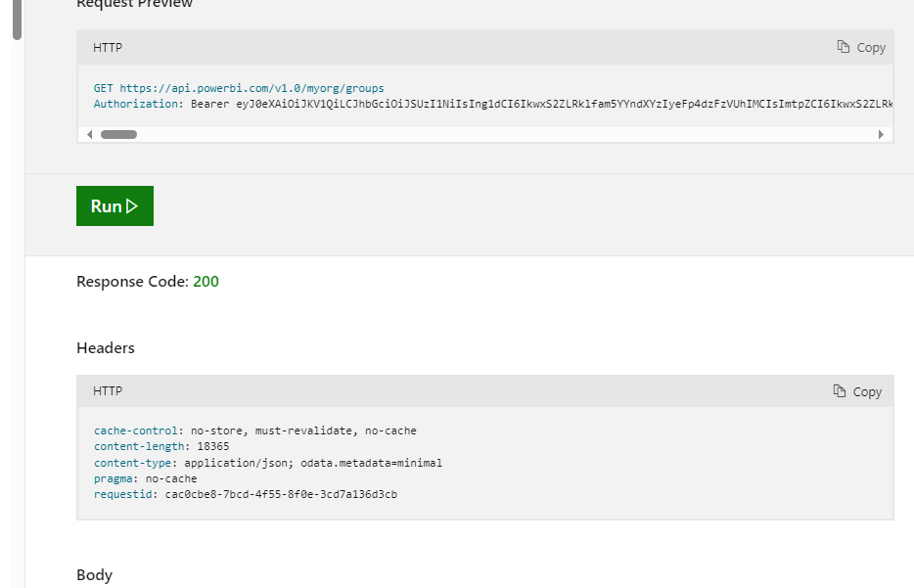
Task: Click the HTTP label in Headers block
Action: pyautogui.click(x=108, y=391)
